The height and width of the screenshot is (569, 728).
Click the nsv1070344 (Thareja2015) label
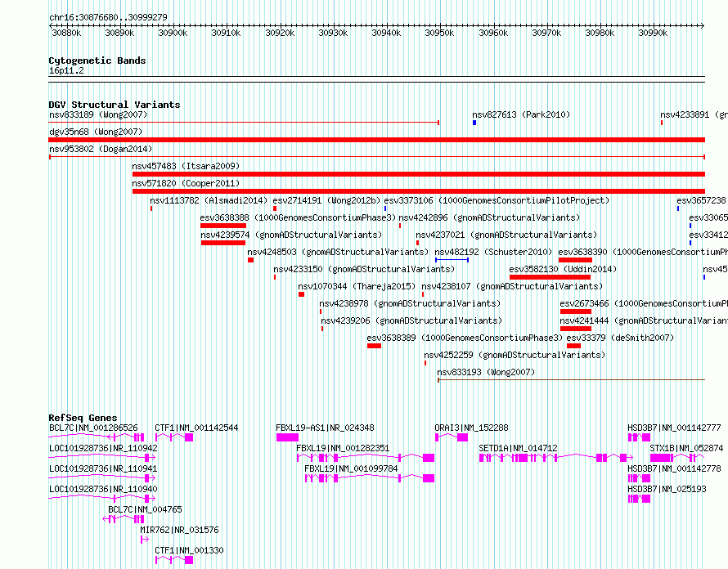point(357,286)
